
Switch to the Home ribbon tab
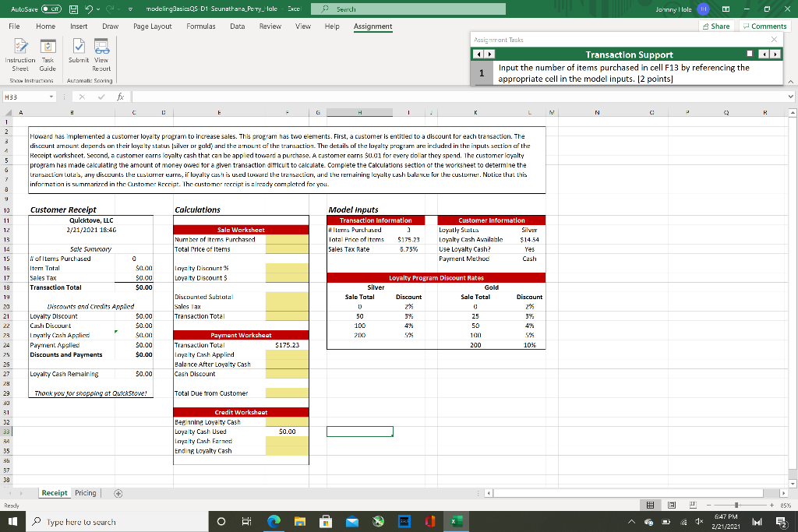(x=46, y=26)
